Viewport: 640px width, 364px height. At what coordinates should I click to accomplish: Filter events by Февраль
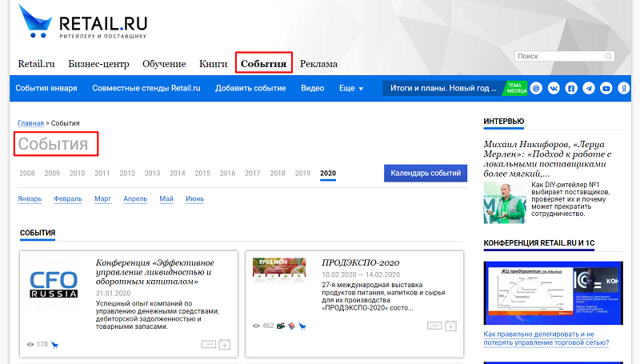coord(68,198)
